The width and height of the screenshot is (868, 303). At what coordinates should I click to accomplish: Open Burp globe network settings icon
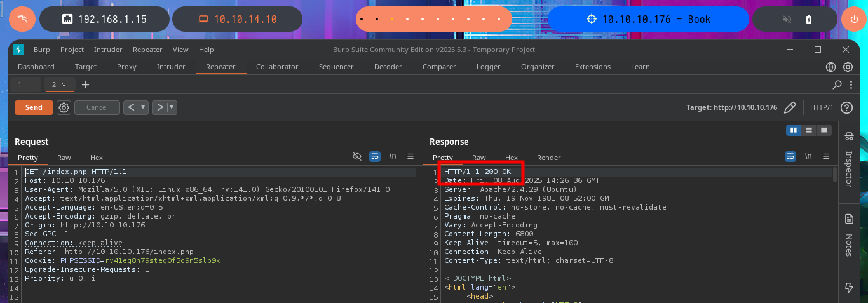[x=831, y=67]
